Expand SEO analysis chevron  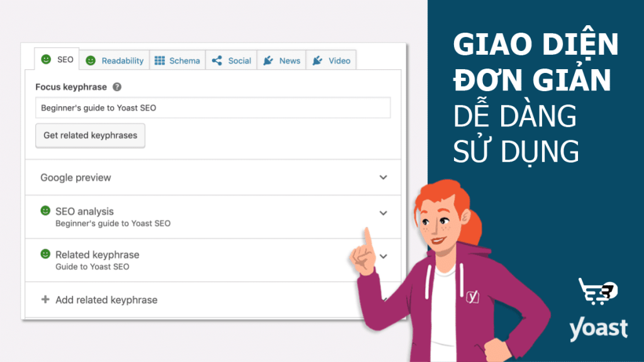[383, 213]
